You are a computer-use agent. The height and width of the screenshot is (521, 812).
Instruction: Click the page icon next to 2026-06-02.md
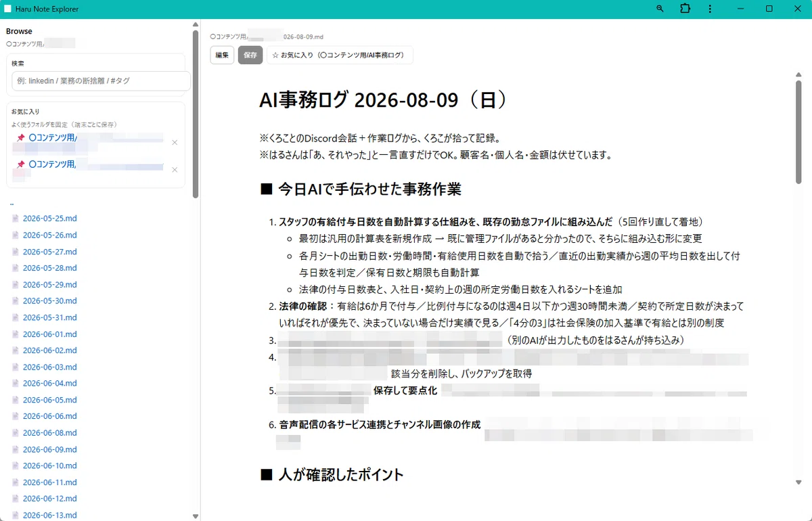click(16, 350)
